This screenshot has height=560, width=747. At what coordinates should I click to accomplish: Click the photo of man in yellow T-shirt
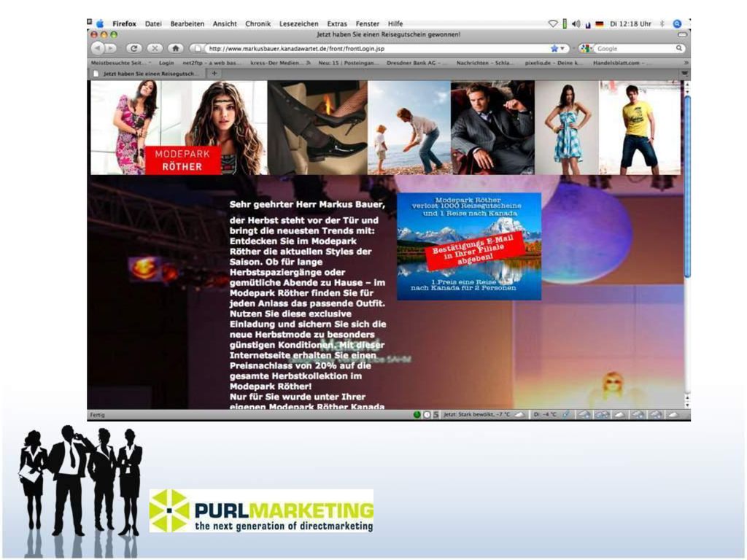pyautogui.click(x=640, y=127)
